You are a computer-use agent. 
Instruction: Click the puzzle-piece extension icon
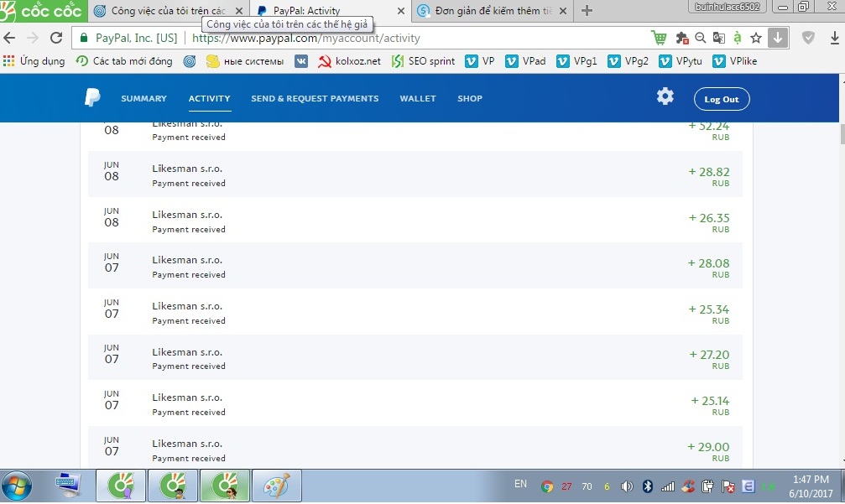pos(682,38)
